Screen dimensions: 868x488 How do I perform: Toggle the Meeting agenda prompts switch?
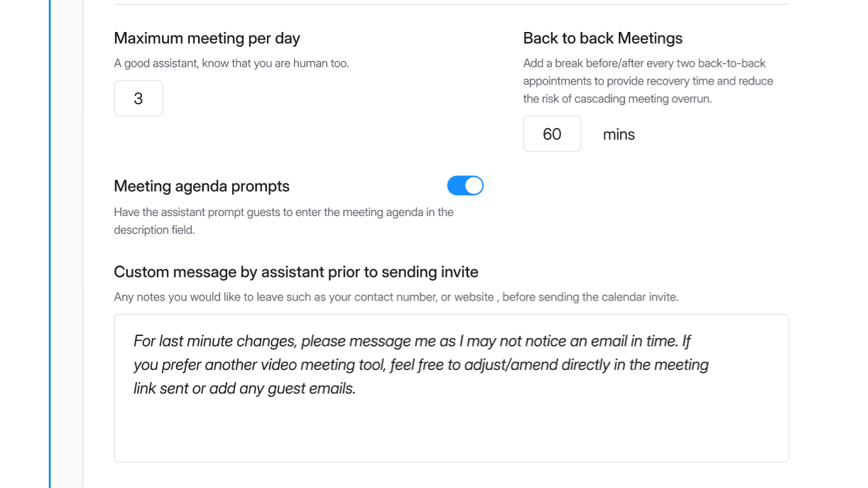(465, 185)
